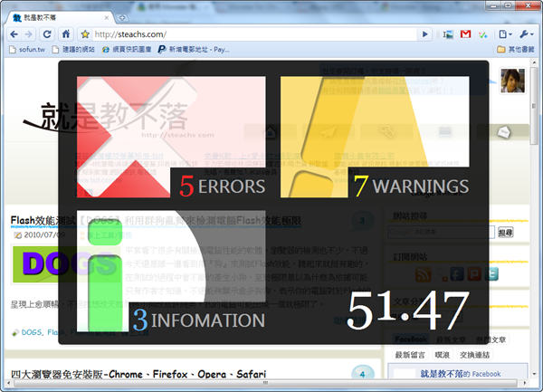Image resolution: width=543 pixels, height=392 pixels.
Task: Open the Flash效能測試 DOGS article title
Action: point(156,221)
